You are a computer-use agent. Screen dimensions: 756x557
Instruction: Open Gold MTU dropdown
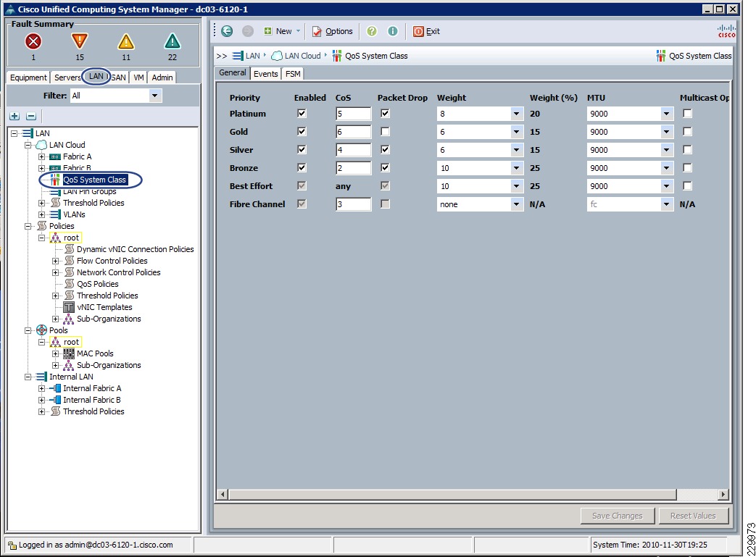[x=666, y=132]
